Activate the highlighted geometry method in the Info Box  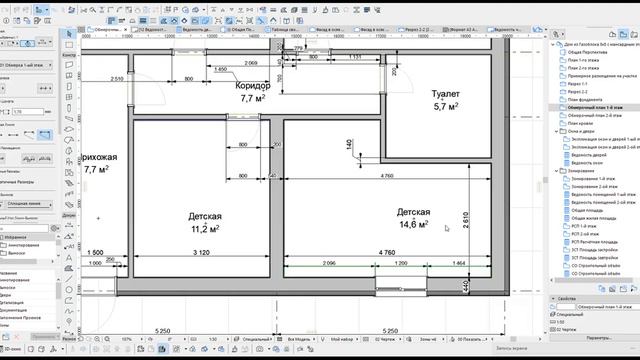point(27,43)
